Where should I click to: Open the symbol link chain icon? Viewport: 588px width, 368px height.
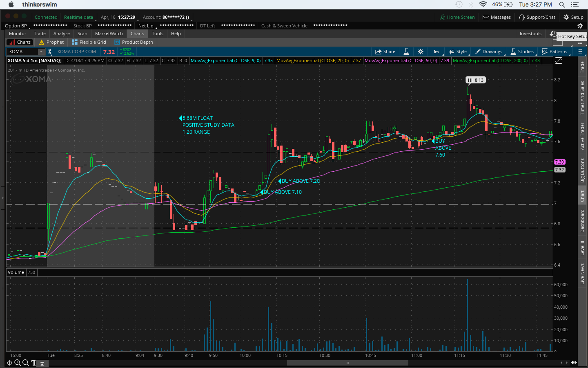50,52
